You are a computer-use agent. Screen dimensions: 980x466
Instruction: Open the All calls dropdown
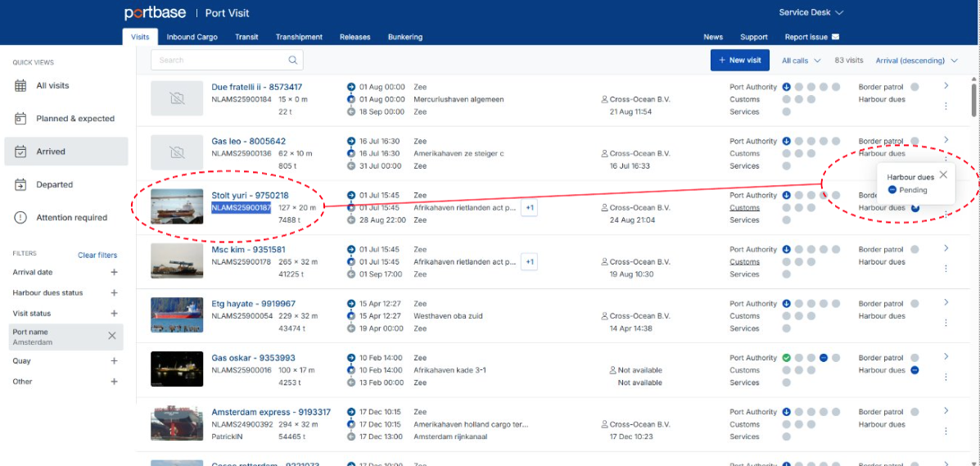(x=802, y=61)
